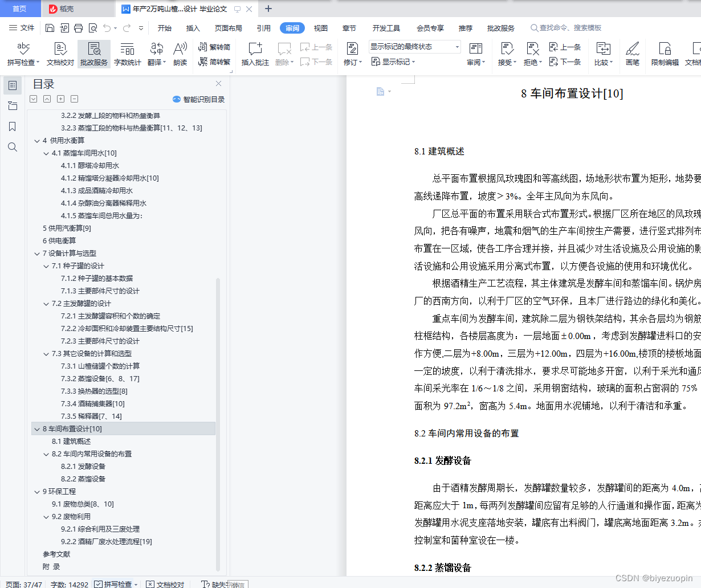Click the Export to PDF icon

point(64,28)
